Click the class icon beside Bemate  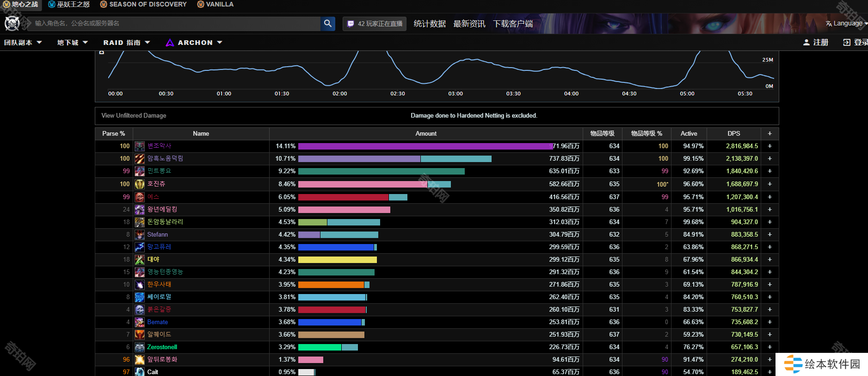[x=140, y=322]
